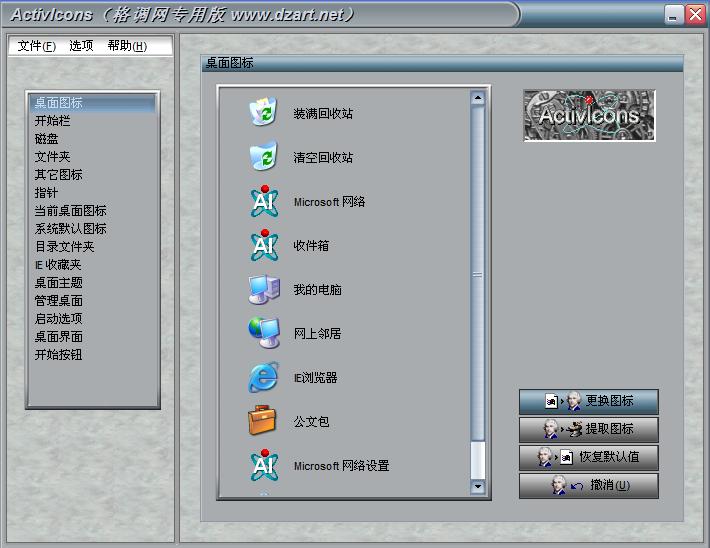Click the ActivIcons logo banner
The height and width of the screenshot is (548, 710).
pos(590,115)
